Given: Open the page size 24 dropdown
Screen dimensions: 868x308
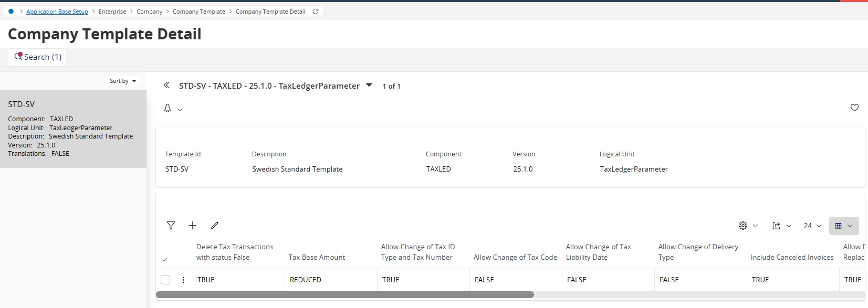Looking at the screenshot, I should pos(812,226).
